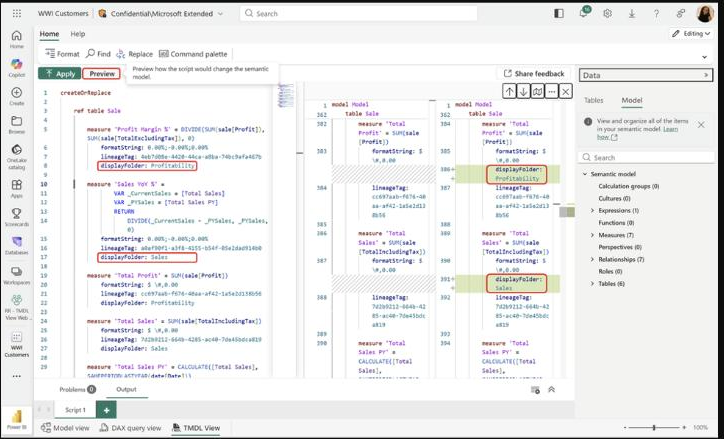Switch to the Tables tab in Data pane
This screenshot has height=439, width=724.
[x=594, y=100]
